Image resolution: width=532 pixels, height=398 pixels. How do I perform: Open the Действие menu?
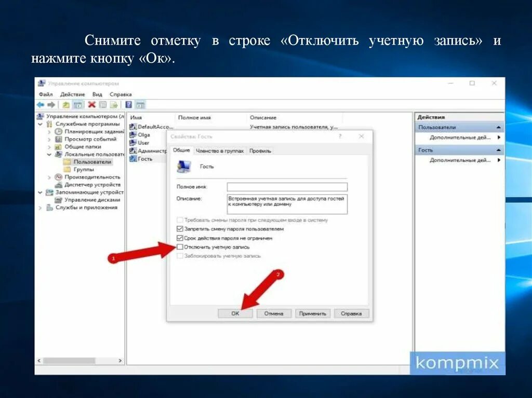(x=73, y=94)
